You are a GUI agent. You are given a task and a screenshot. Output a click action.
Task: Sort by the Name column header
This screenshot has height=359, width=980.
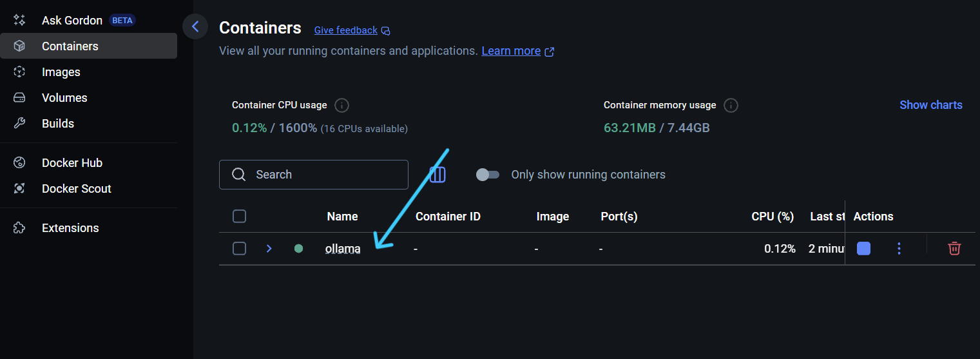(342, 217)
